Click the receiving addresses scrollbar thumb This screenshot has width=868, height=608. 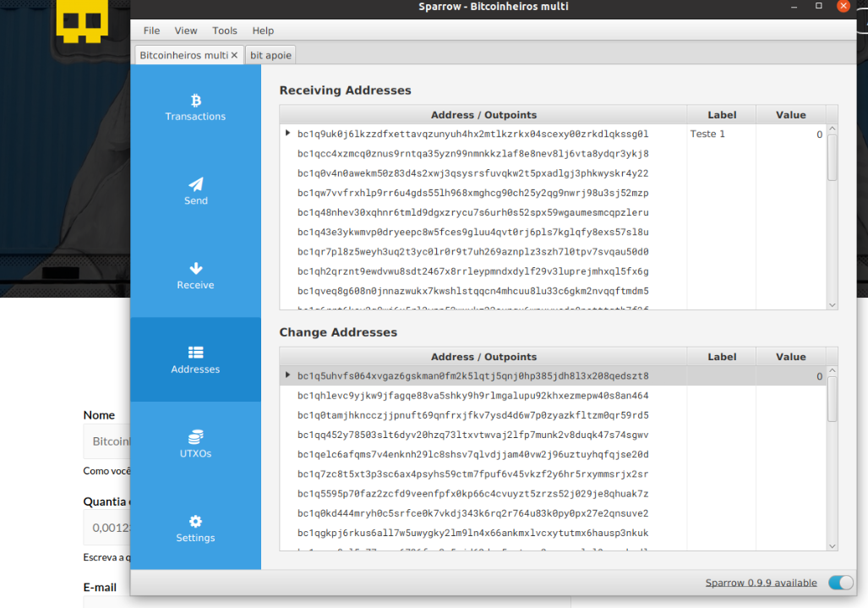pos(832,157)
